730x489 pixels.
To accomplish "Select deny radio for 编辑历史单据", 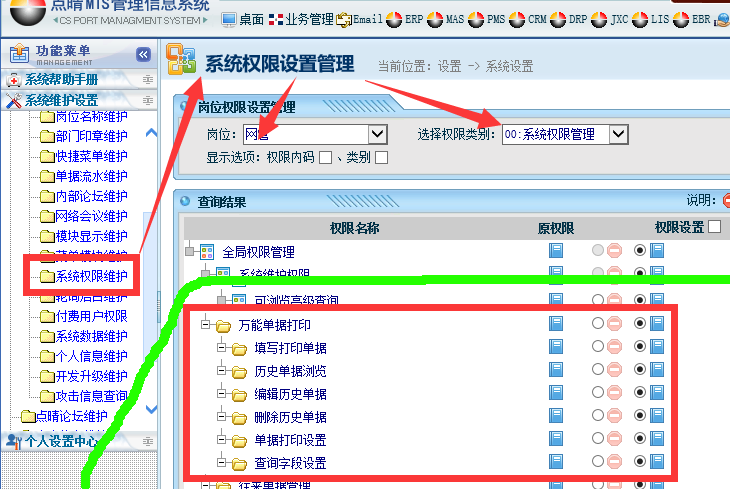I will tap(598, 392).
